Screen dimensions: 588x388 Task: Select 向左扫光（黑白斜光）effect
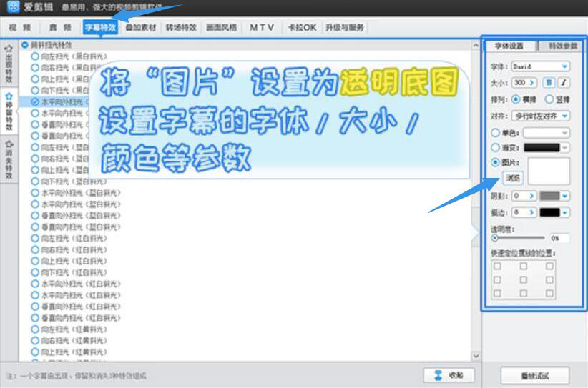69,56
